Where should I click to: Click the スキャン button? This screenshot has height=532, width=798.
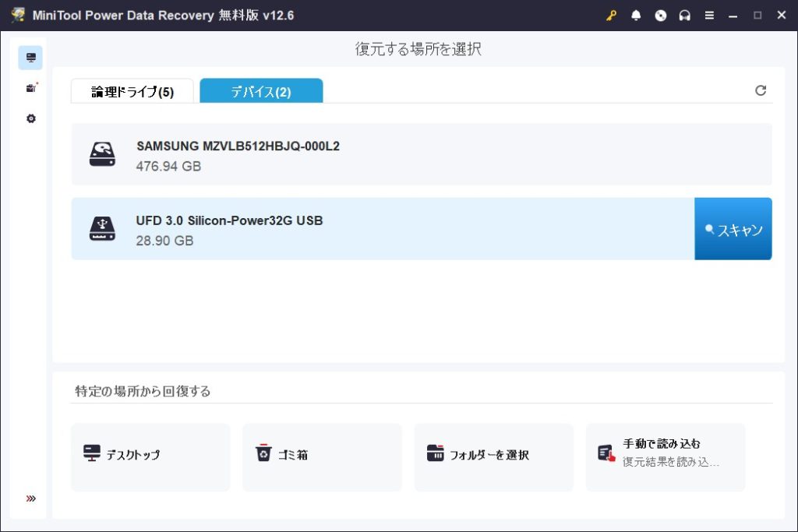click(733, 229)
